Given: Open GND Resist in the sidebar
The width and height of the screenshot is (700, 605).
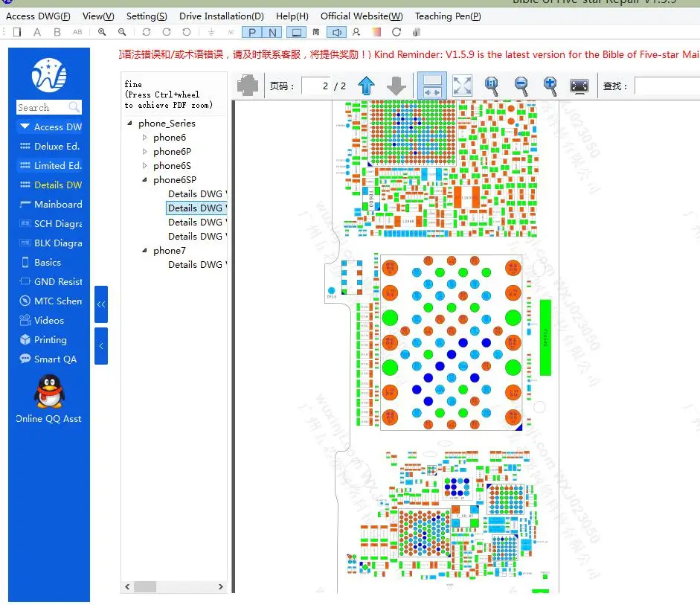Looking at the screenshot, I should pyautogui.click(x=50, y=281).
